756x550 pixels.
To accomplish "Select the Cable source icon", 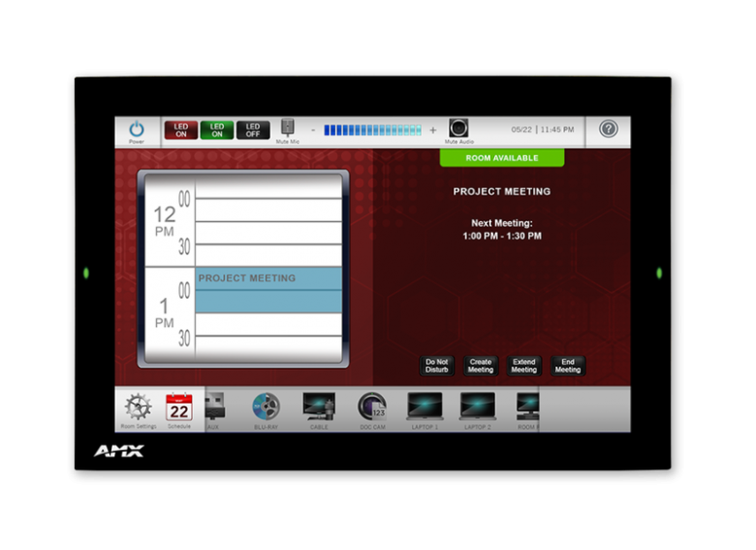I will (319, 406).
